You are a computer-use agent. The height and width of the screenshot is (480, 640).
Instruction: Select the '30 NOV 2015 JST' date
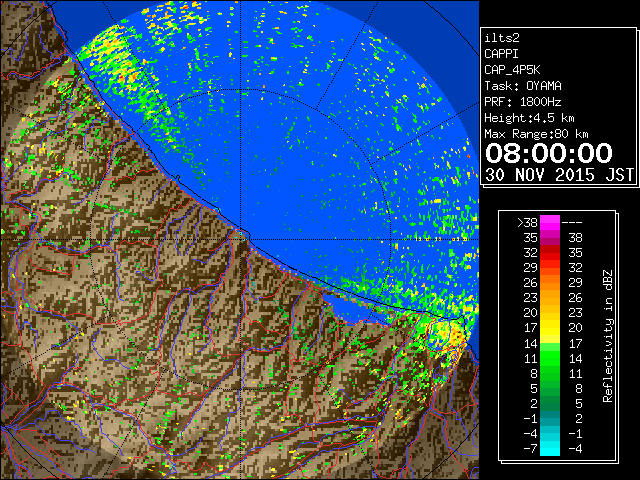coord(559,175)
